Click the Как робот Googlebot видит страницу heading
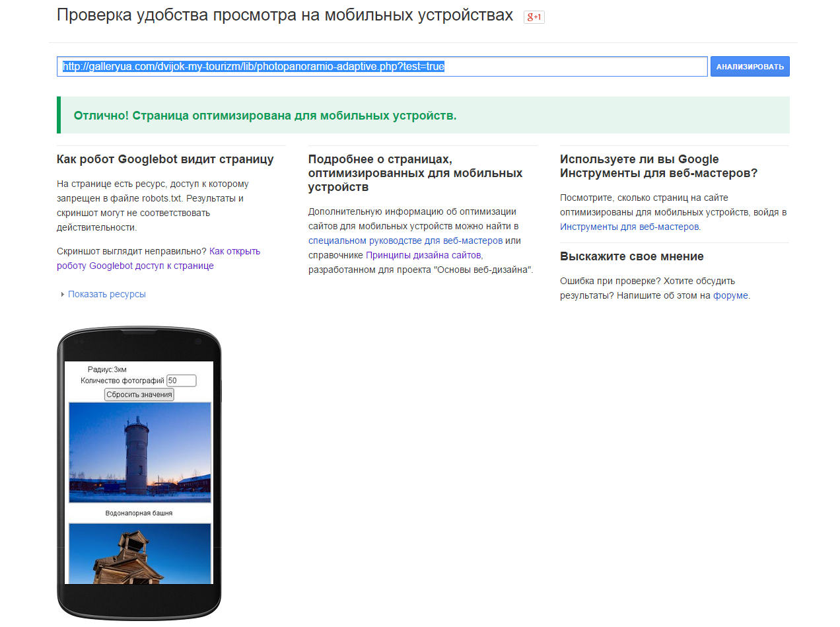Screen dimensions: 840x627 click(165, 159)
